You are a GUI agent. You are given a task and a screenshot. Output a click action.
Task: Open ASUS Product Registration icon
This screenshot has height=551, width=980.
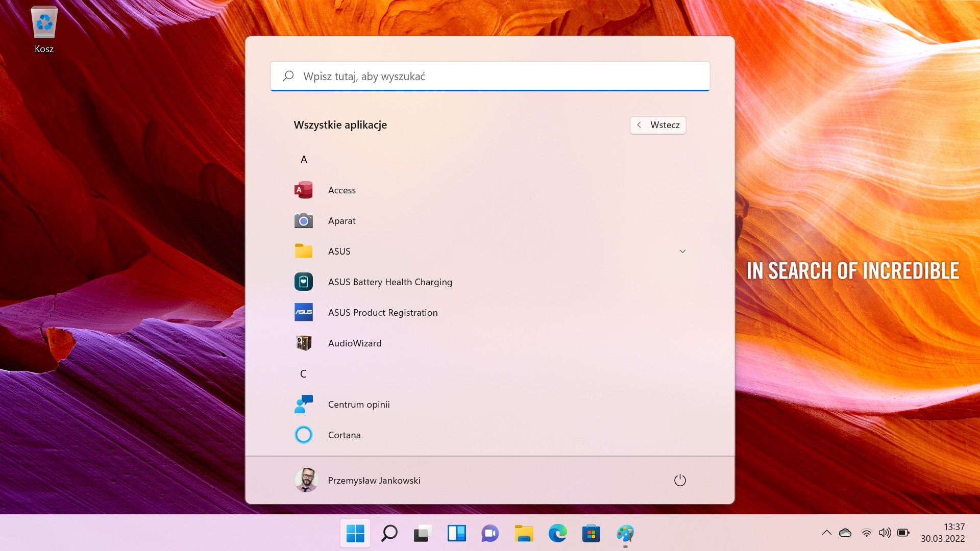[304, 312]
